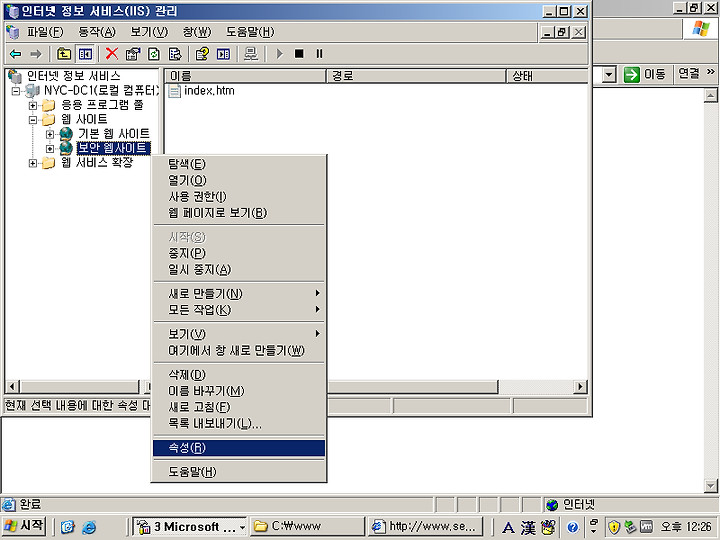This screenshot has height=540, width=720.
Task: Open the 창(W) menu
Action: pos(197,32)
